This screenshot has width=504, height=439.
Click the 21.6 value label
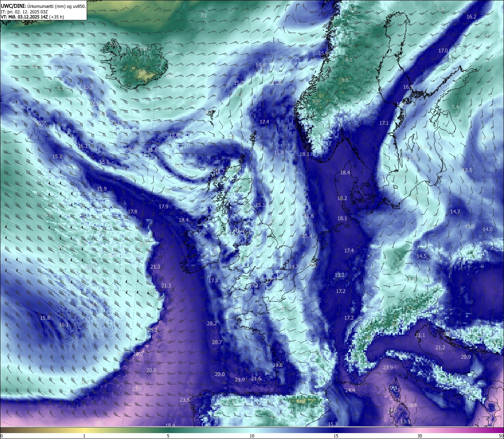(256, 379)
